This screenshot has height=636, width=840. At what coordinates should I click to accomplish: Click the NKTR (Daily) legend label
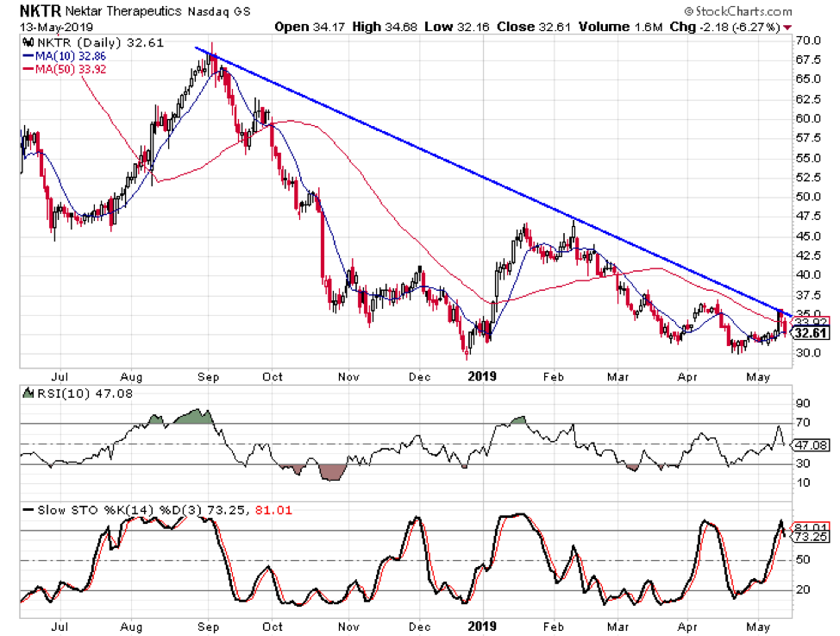(x=100, y=42)
